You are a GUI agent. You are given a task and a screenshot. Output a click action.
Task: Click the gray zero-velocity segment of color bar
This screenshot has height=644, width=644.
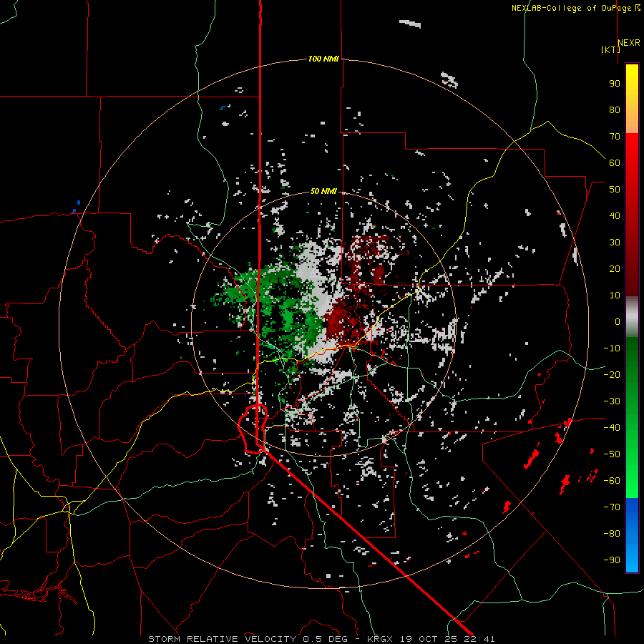coord(632,317)
